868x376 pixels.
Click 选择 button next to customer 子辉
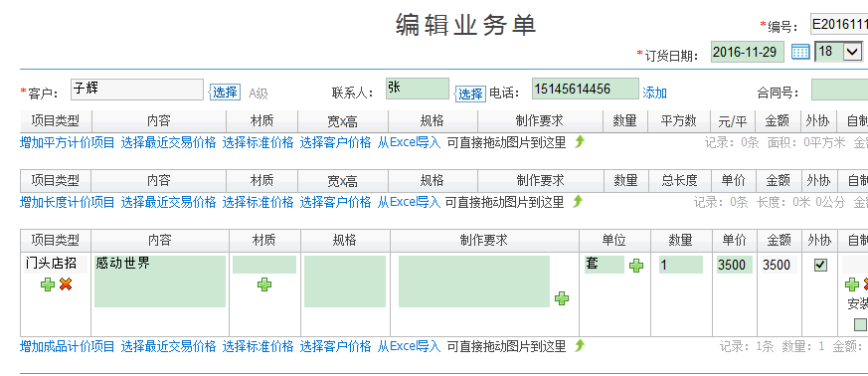coord(226,93)
